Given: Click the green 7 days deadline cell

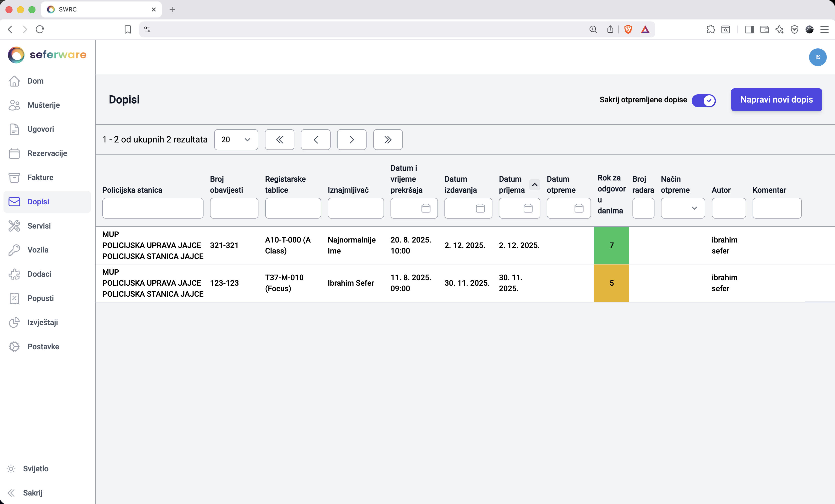Looking at the screenshot, I should 611,245.
